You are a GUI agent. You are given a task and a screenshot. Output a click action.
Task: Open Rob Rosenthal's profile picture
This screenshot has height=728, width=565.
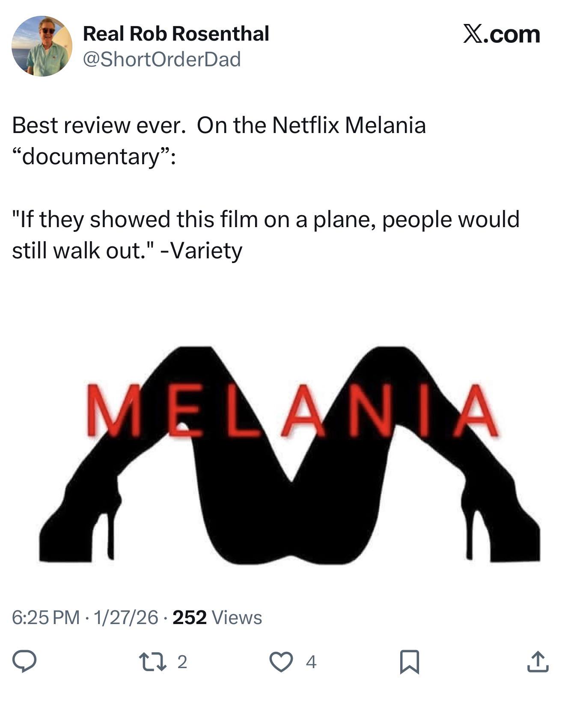pos(42,46)
